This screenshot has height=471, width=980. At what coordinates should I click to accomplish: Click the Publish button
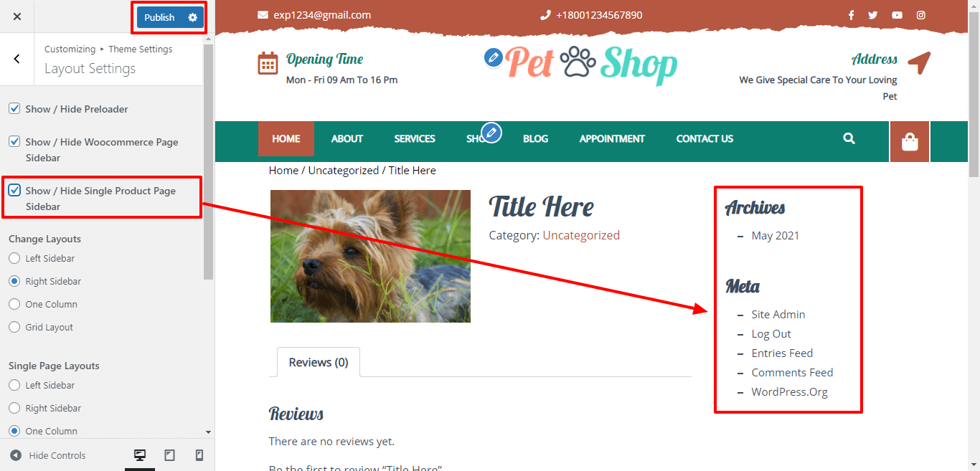[159, 17]
